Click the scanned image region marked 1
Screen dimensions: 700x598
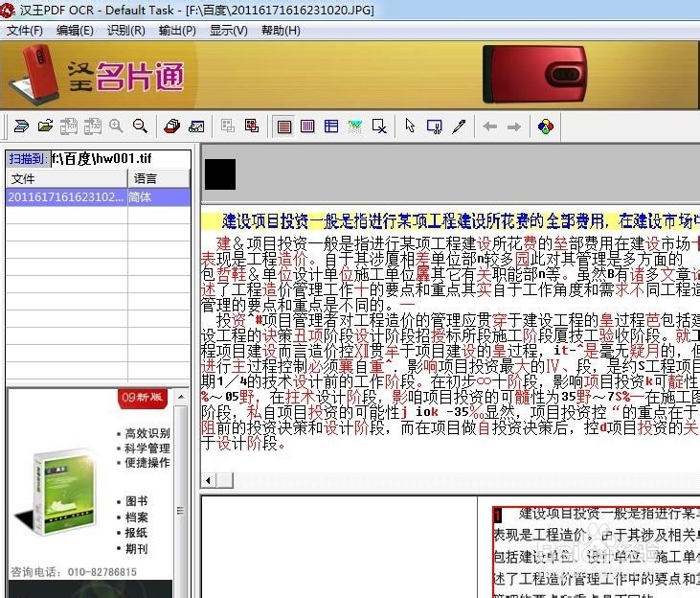596,552
